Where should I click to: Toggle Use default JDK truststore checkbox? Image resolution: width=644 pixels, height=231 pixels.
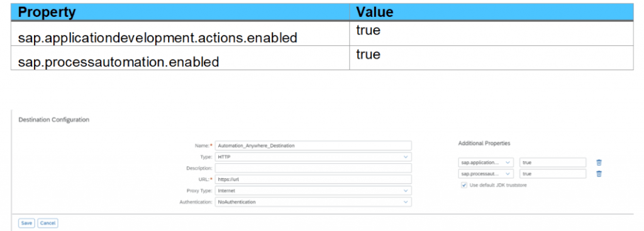coord(464,185)
